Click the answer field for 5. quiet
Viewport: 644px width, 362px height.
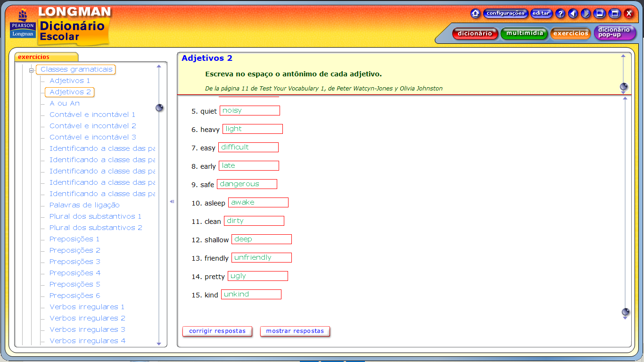point(250,111)
